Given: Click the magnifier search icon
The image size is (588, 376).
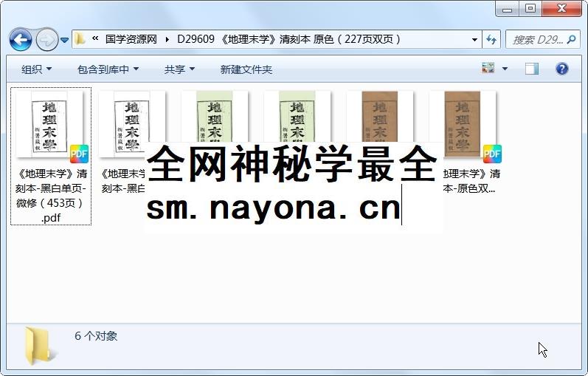Looking at the screenshot, I should pos(572,39).
